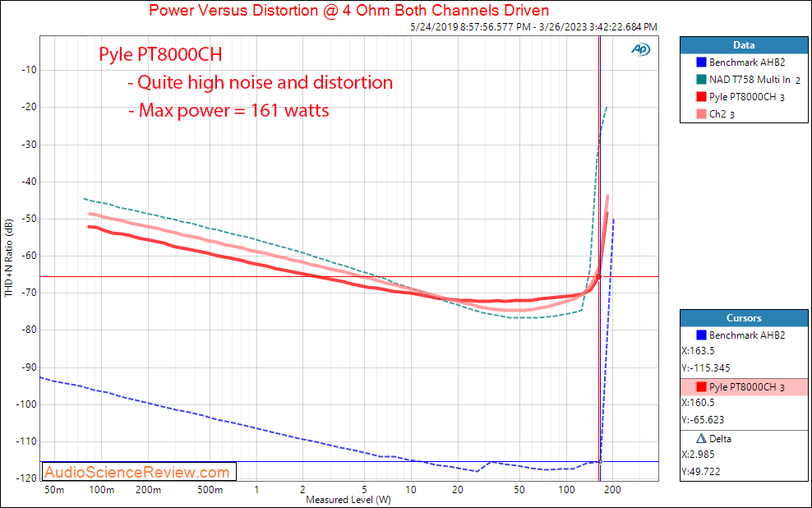Select the blue Benchmark AHB2 swatch in Data legend
The image size is (812, 508).
pyautogui.click(x=702, y=62)
